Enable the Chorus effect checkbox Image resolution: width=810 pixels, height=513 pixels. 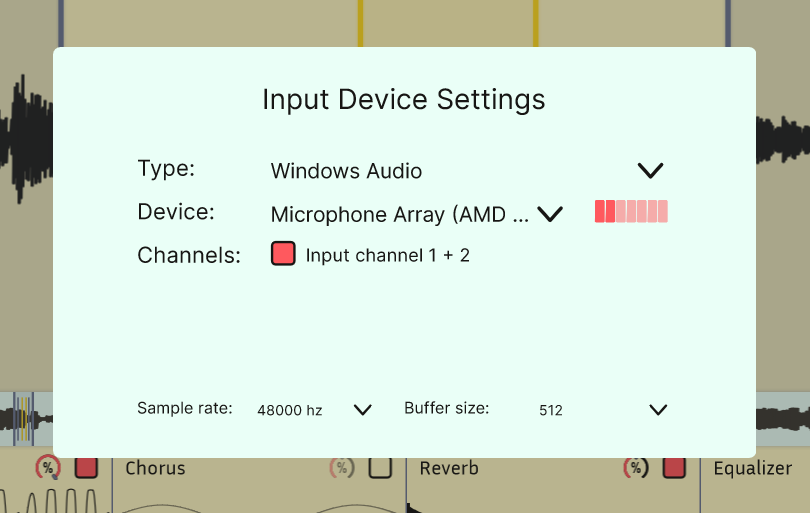point(380,468)
